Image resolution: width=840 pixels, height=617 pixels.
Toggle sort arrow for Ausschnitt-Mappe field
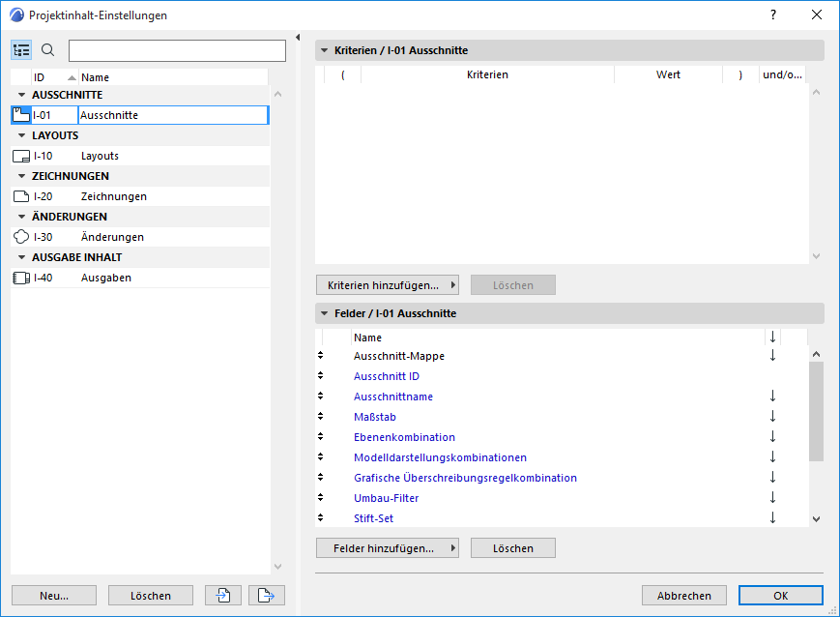pos(772,356)
